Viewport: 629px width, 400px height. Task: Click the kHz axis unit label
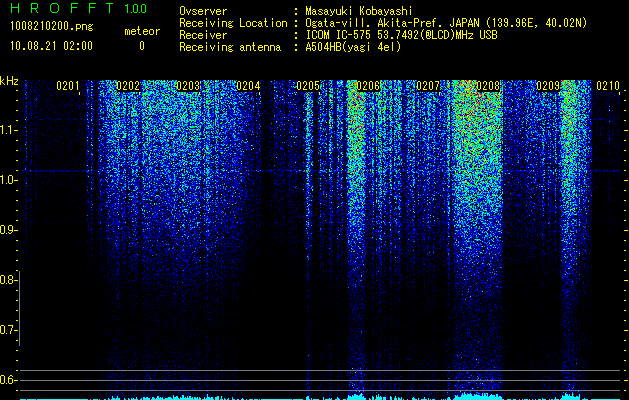point(9,81)
